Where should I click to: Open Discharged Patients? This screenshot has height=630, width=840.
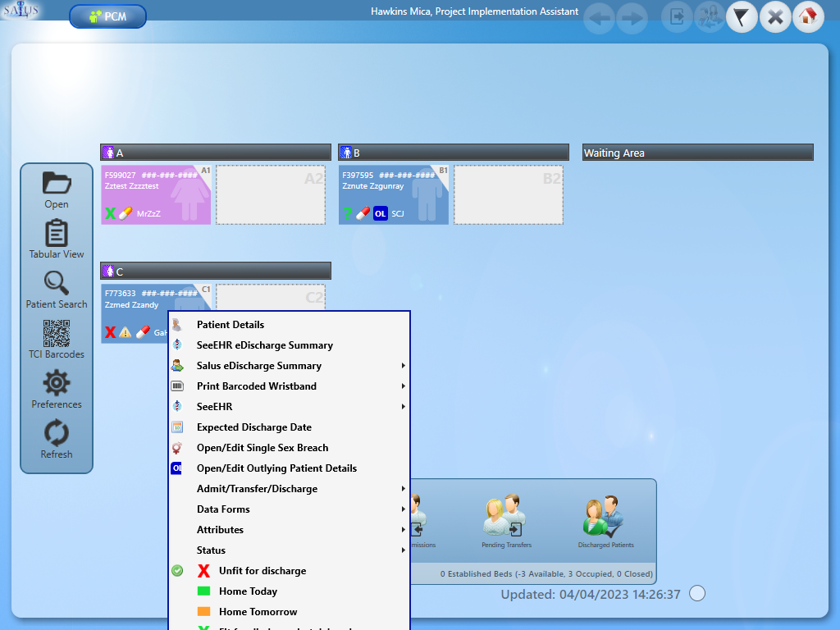point(605,521)
